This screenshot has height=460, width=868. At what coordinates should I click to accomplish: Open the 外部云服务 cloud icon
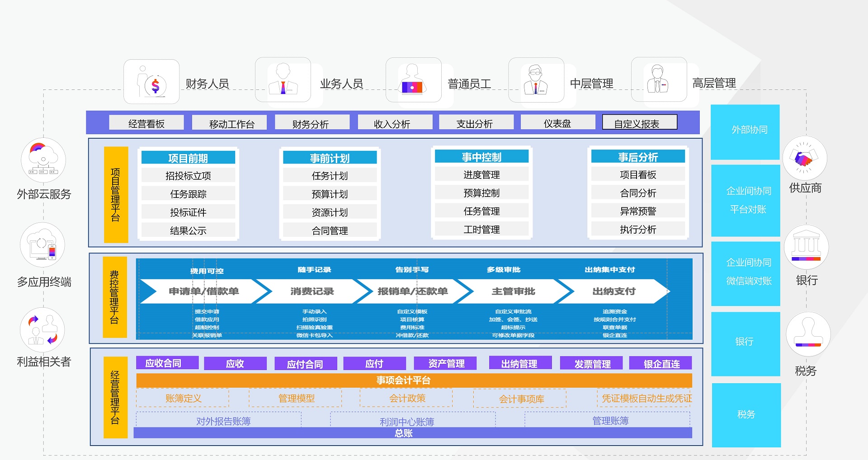[43, 160]
